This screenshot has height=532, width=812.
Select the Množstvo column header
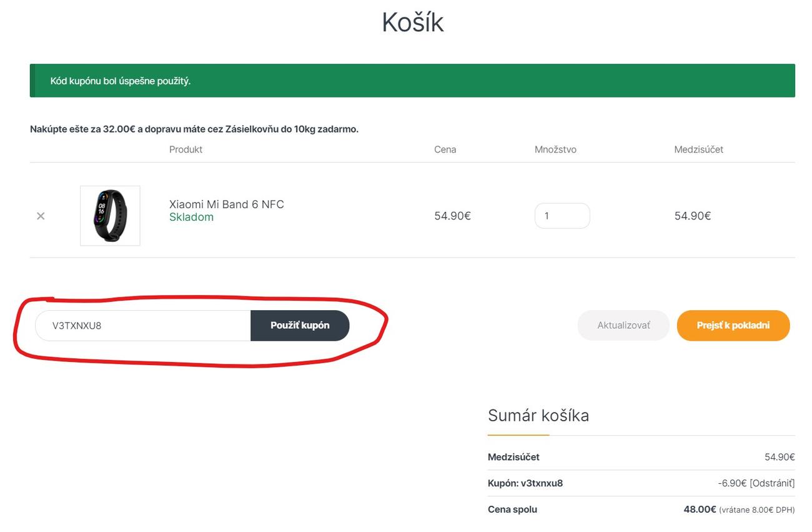click(x=555, y=149)
